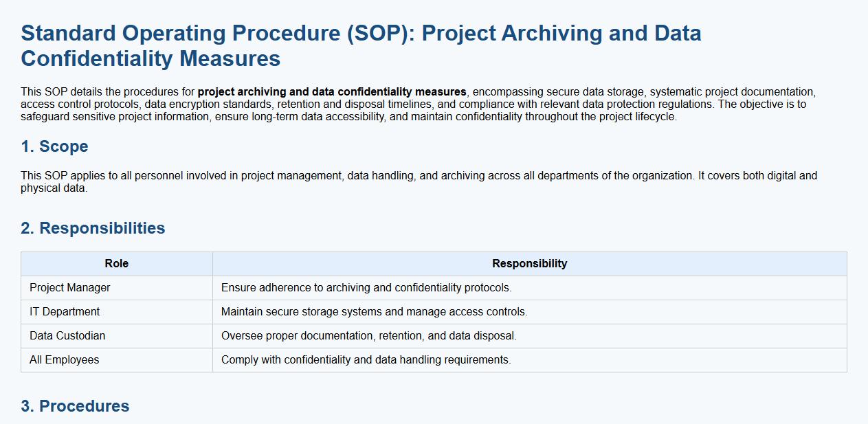The image size is (868, 424).
Task: Select the "1. Scope" section heading
Action: tap(54, 146)
